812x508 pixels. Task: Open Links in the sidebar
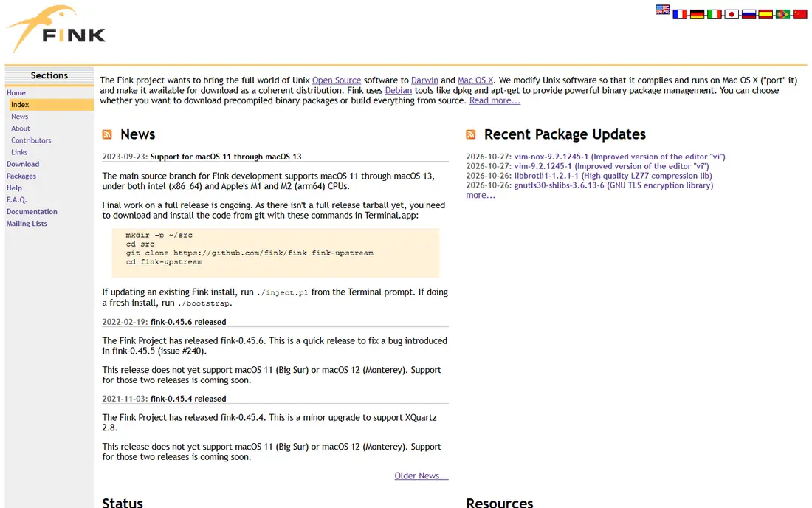point(19,152)
